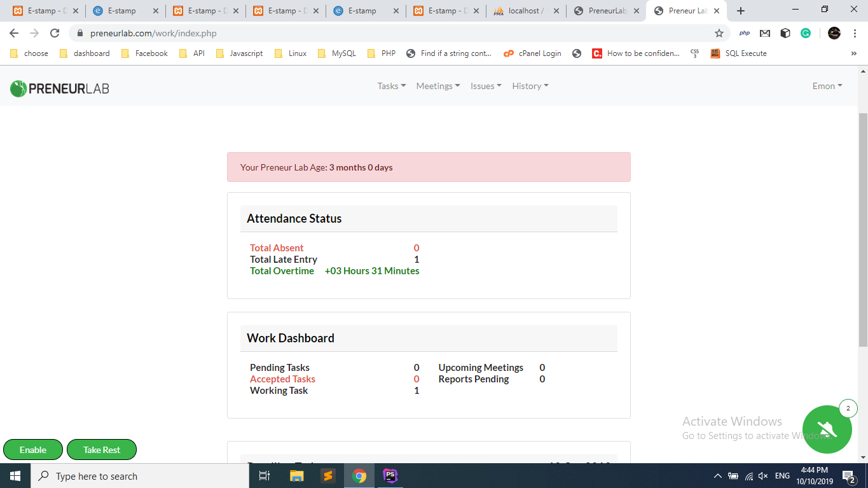Click the Accepted Tasks label
The image size is (868, 488).
(x=282, y=379)
